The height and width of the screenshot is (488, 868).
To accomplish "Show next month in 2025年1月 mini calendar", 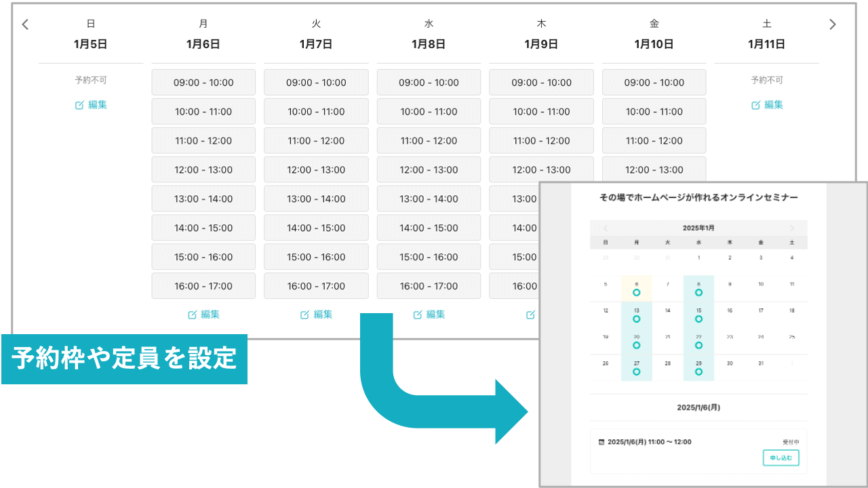I will click(x=791, y=228).
